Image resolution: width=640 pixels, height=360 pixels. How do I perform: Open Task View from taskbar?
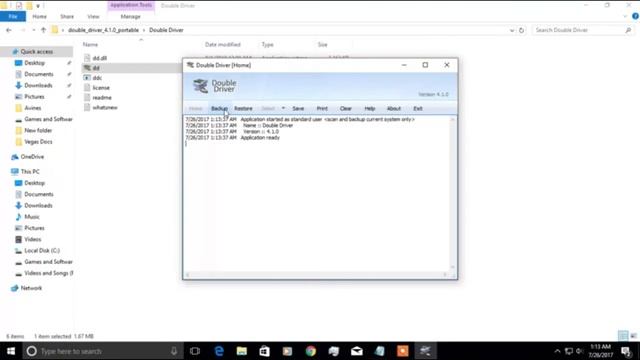(195, 351)
